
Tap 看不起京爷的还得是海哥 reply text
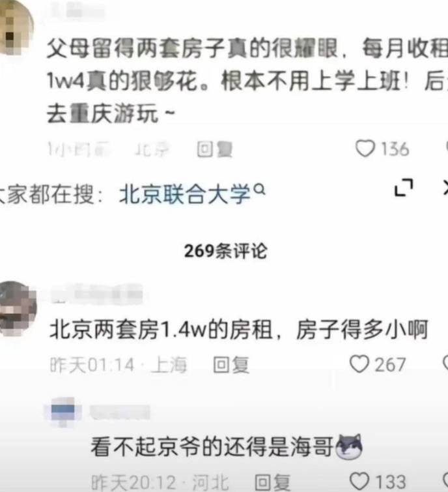click(x=212, y=447)
